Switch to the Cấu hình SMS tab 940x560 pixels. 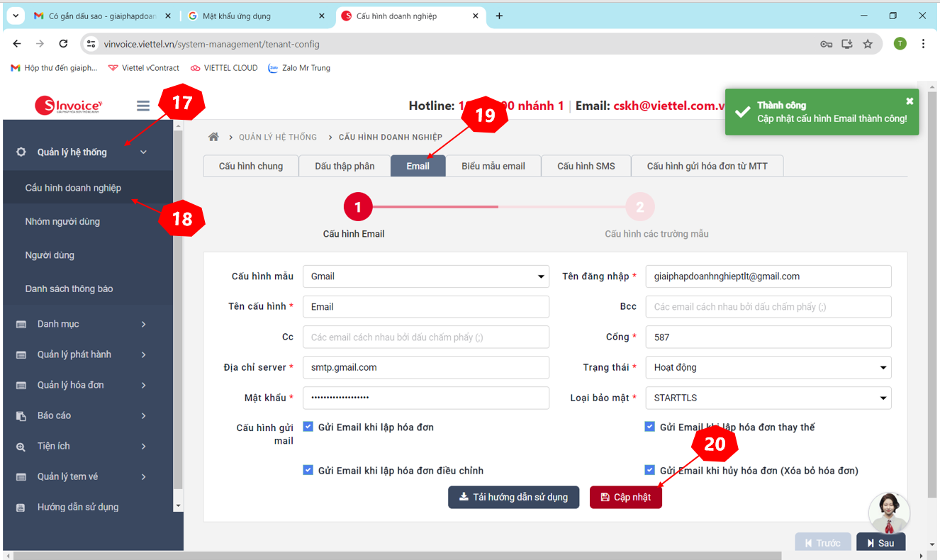click(586, 165)
